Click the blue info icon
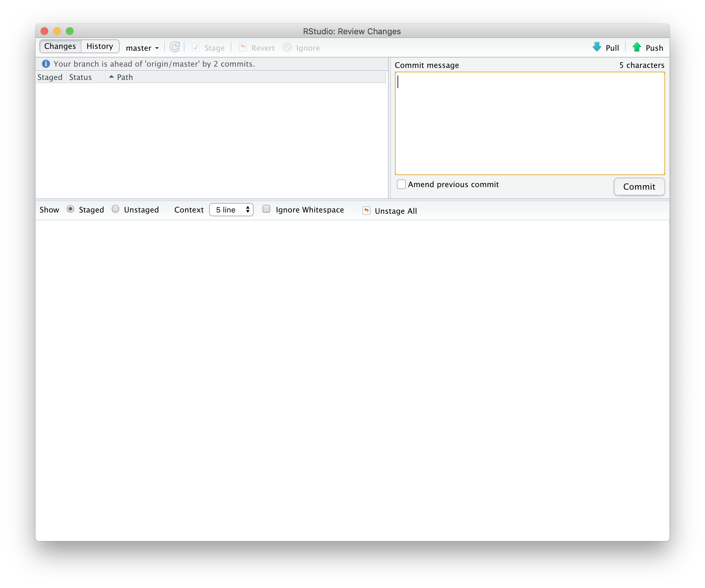 pos(46,64)
